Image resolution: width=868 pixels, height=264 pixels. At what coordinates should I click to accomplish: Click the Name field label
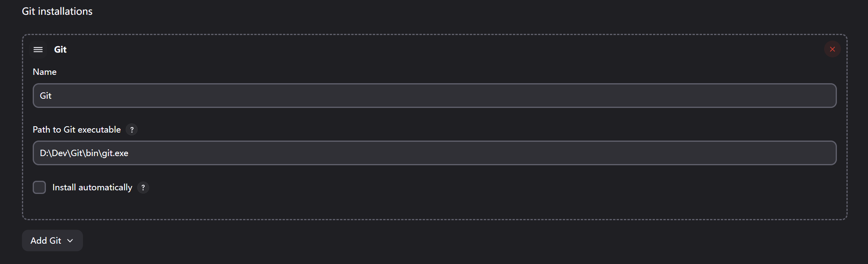[45, 72]
